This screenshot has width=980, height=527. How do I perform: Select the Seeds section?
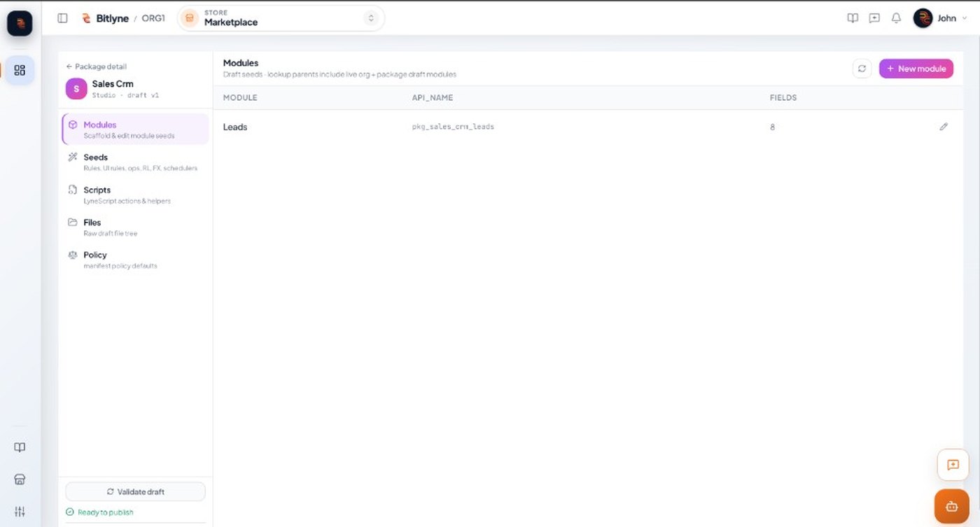136,162
